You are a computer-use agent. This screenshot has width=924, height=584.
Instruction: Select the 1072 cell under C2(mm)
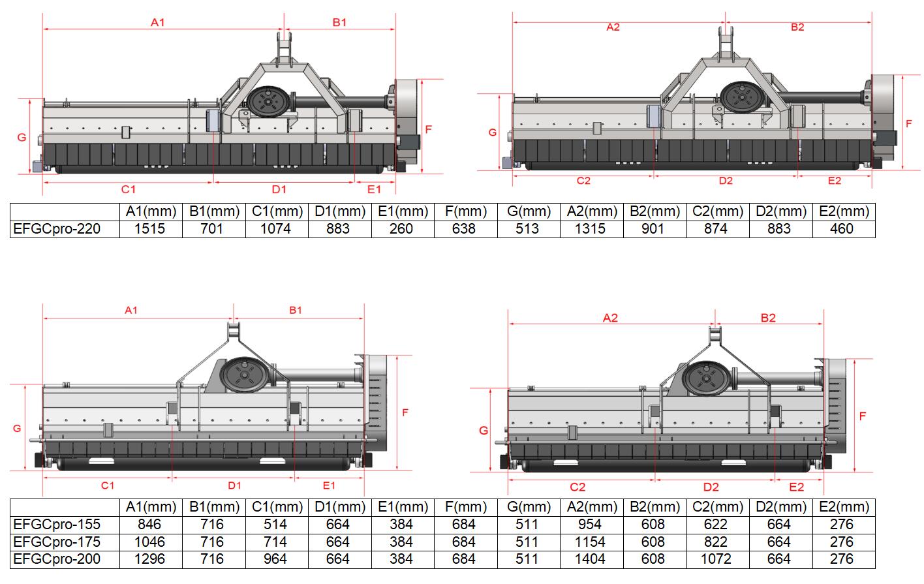click(716, 559)
